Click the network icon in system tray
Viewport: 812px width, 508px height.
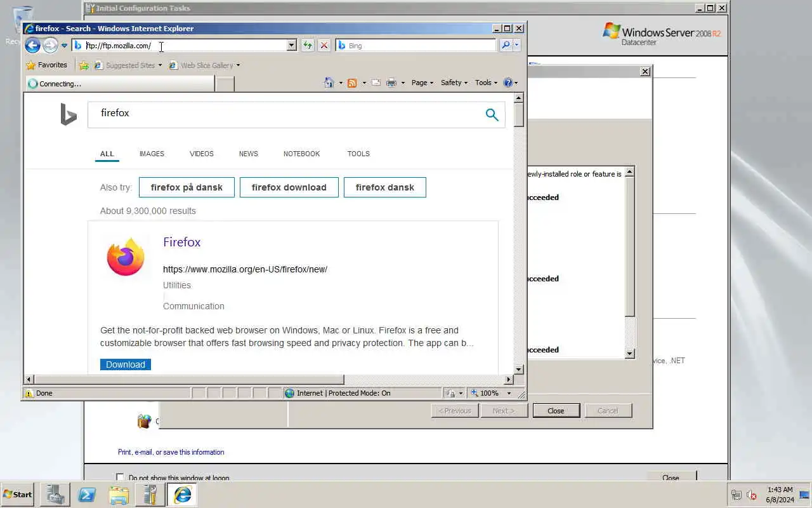(x=737, y=495)
